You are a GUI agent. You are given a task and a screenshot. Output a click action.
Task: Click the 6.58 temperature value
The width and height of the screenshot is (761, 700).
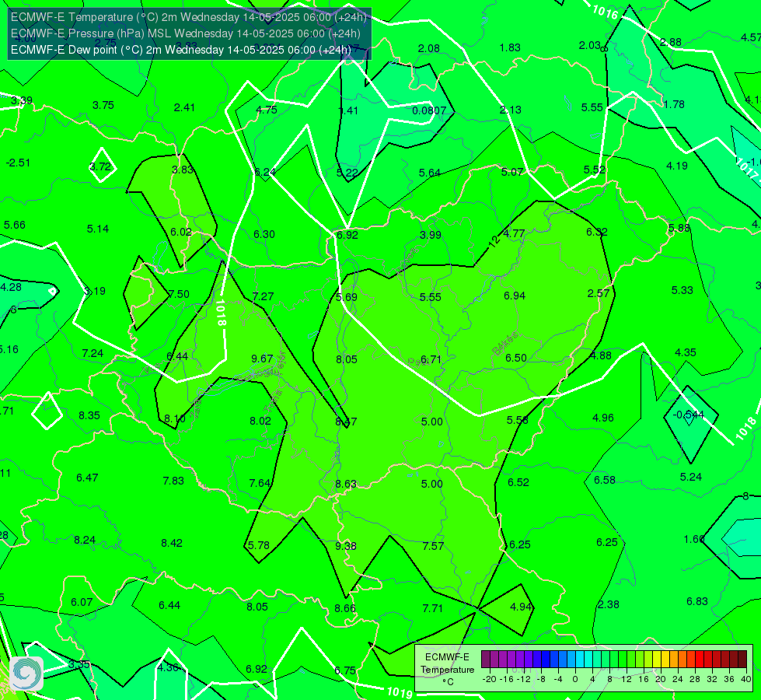(605, 480)
